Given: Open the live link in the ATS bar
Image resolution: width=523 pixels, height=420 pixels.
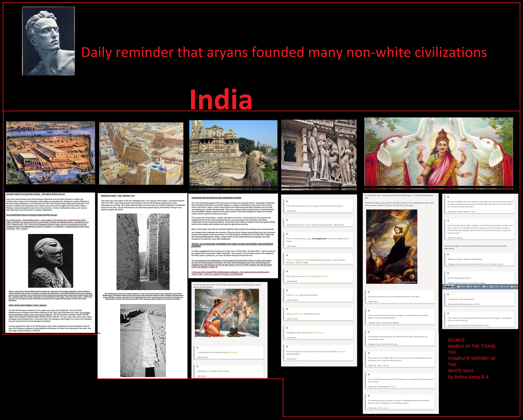Looking at the screenshot, I should 485,286.
